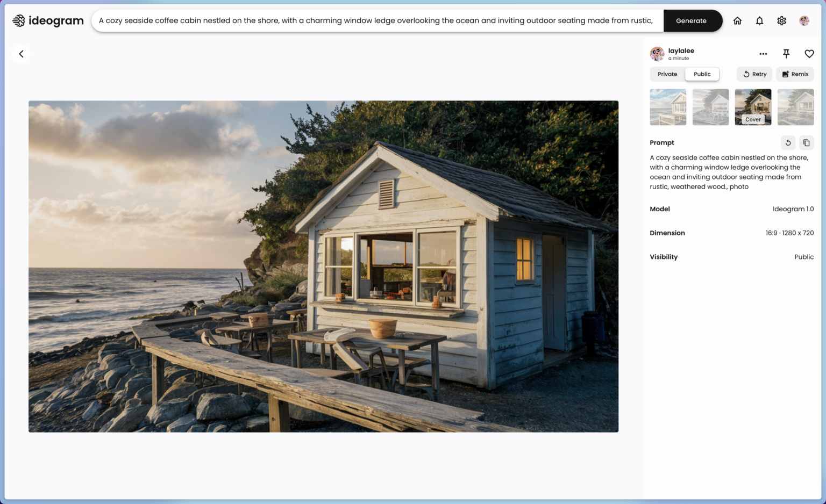Set visibility to Public

click(702, 74)
